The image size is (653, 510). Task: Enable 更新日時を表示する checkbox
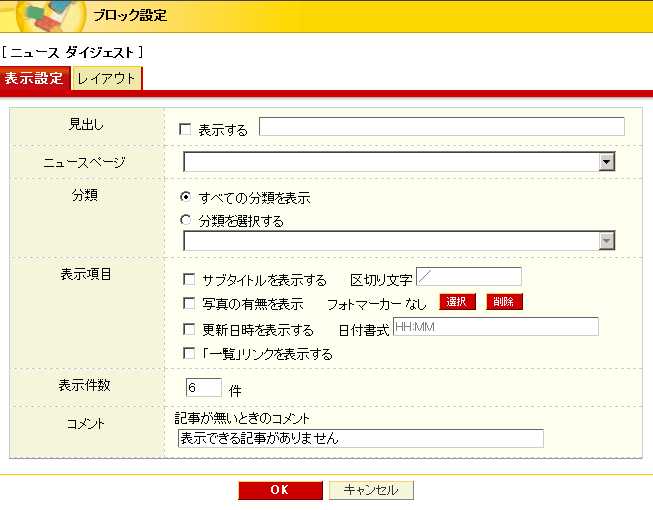(x=189, y=330)
